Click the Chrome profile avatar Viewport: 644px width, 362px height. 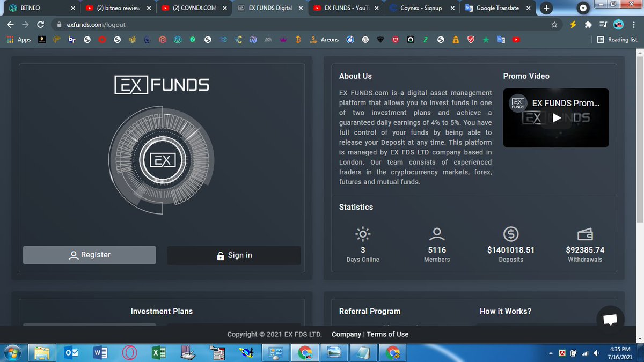(618, 24)
